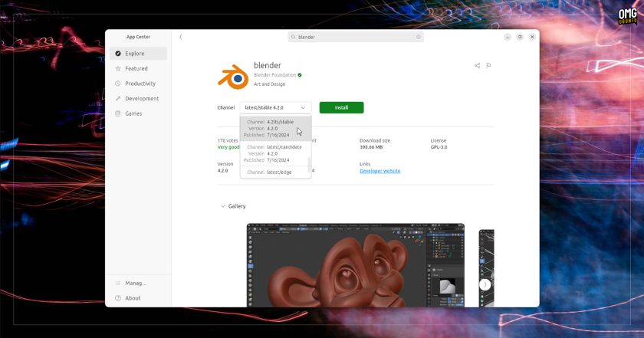The image size is (644, 338).
Task: Select the latest/candidate channel option
Action: [275, 153]
